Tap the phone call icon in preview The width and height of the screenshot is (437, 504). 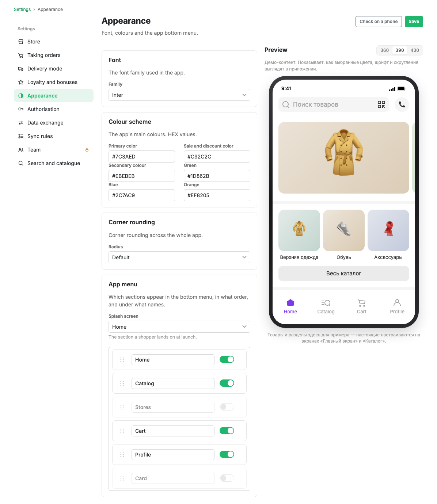coord(402,104)
